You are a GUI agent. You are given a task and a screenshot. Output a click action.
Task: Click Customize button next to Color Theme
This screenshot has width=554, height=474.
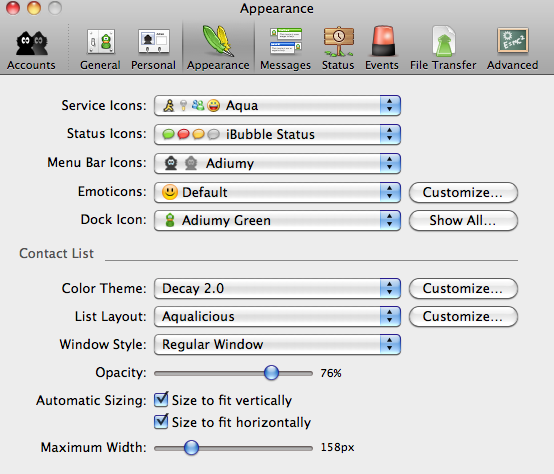pyautogui.click(x=463, y=289)
